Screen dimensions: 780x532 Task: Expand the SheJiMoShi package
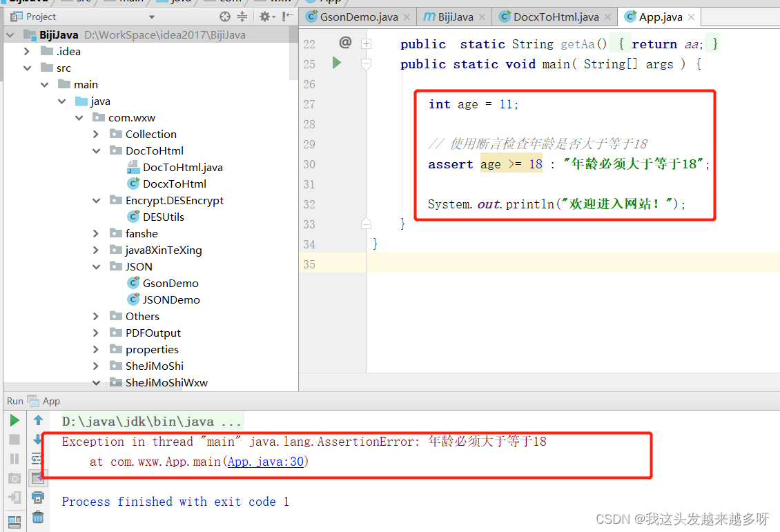(x=96, y=366)
